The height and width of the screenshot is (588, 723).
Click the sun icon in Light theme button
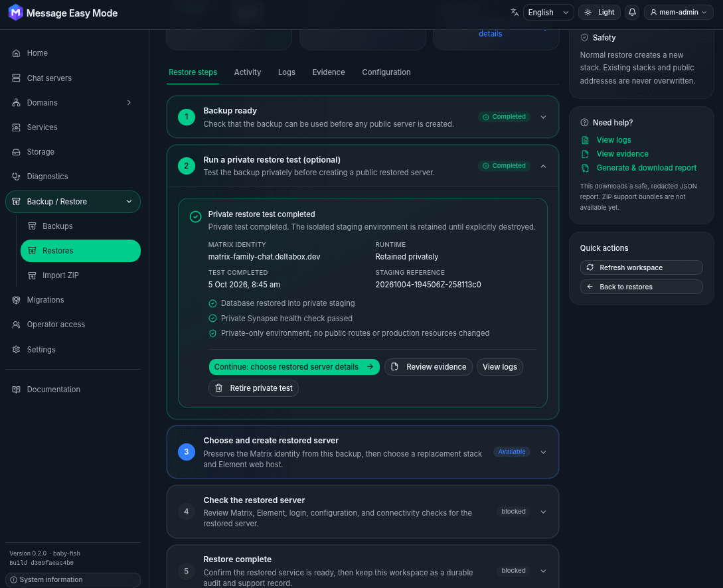[x=588, y=13]
